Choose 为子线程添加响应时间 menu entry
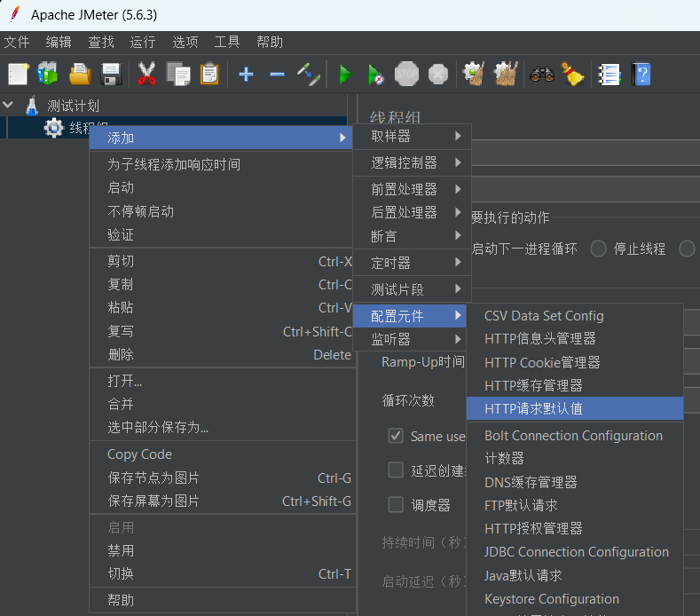 pyautogui.click(x=222, y=164)
